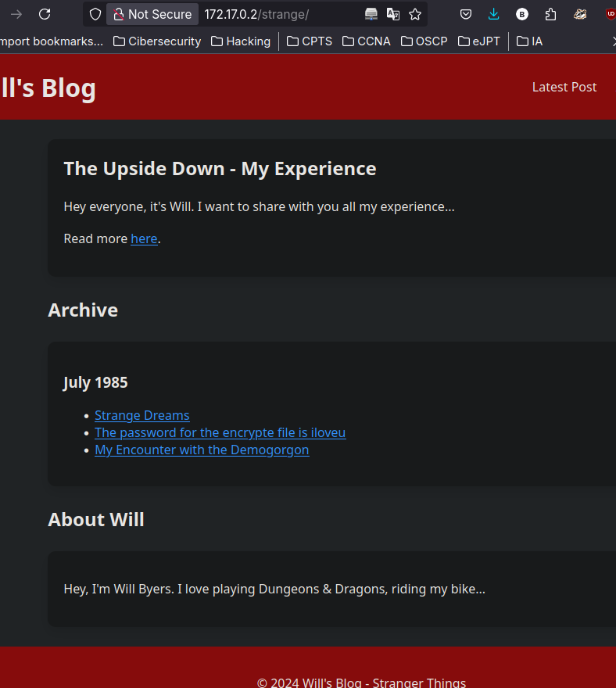Click the browser reload button

45,14
